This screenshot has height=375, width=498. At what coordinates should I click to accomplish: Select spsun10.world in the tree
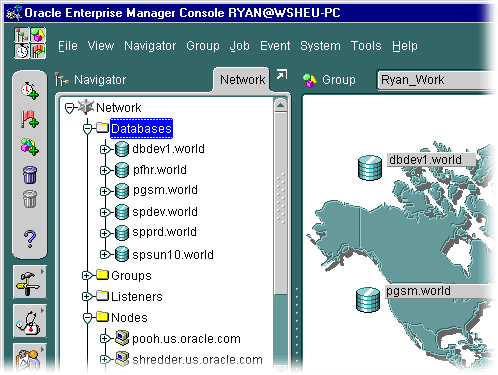tap(173, 255)
